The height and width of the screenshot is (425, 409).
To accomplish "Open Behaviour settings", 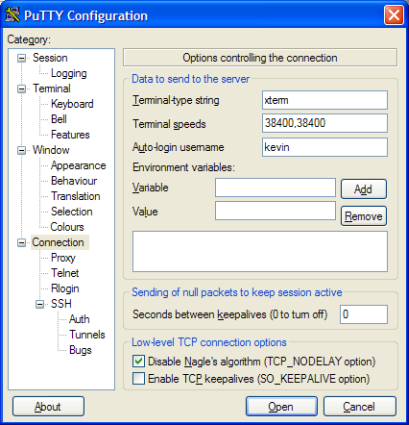I will [74, 181].
